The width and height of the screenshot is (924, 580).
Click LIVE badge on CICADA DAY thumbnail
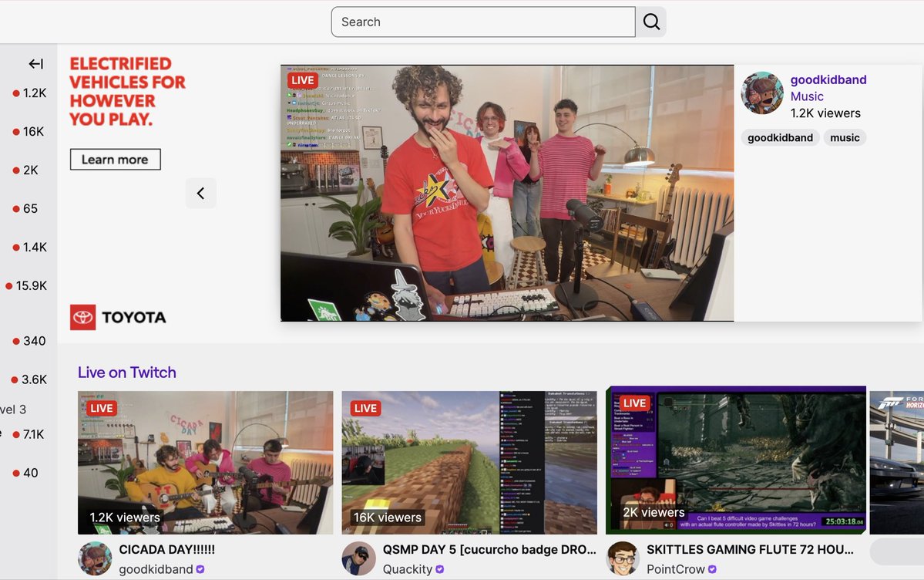102,408
